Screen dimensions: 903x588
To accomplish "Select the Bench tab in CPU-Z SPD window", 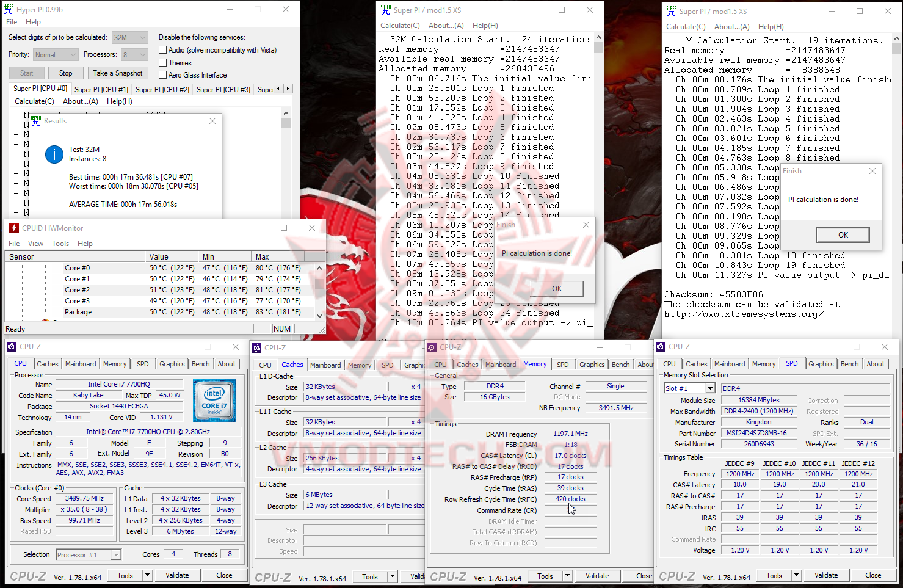I will coord(849,364).
